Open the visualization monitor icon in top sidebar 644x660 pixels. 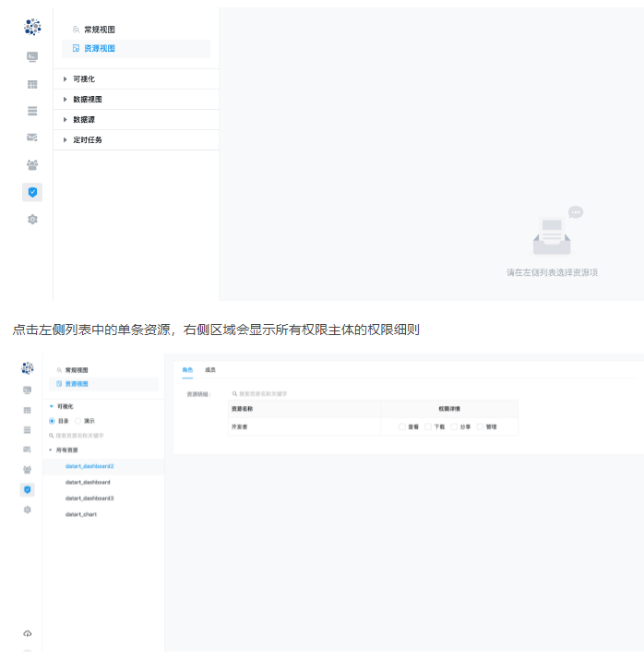click(32, 57)
